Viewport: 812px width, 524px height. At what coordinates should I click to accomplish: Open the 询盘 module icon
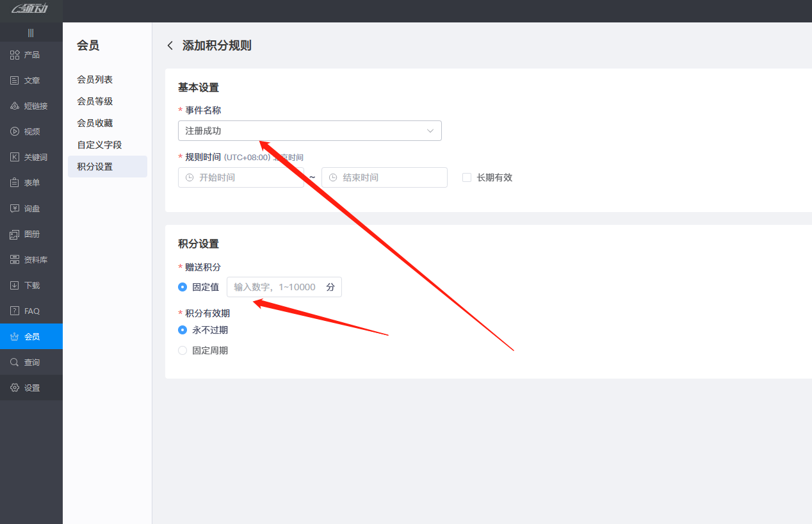(31, 208)
